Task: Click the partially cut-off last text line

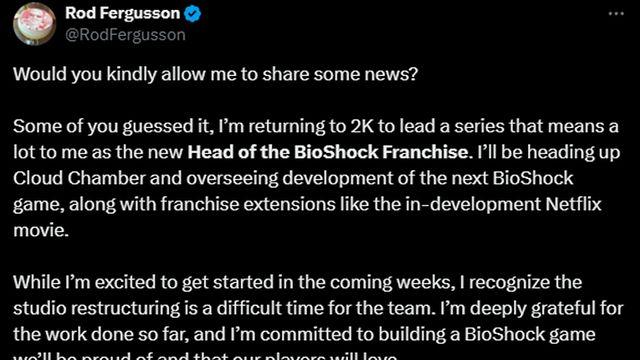Action: [205, 356]
